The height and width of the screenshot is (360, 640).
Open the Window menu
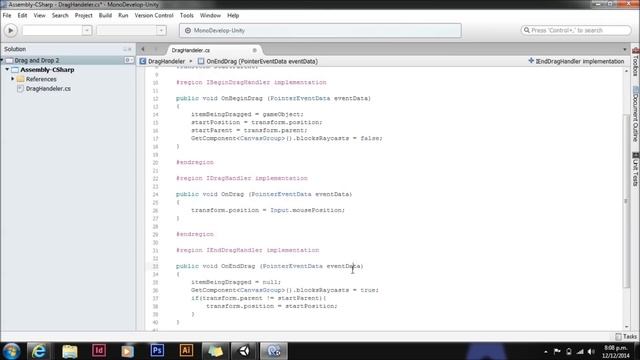[x=210, y=16]
